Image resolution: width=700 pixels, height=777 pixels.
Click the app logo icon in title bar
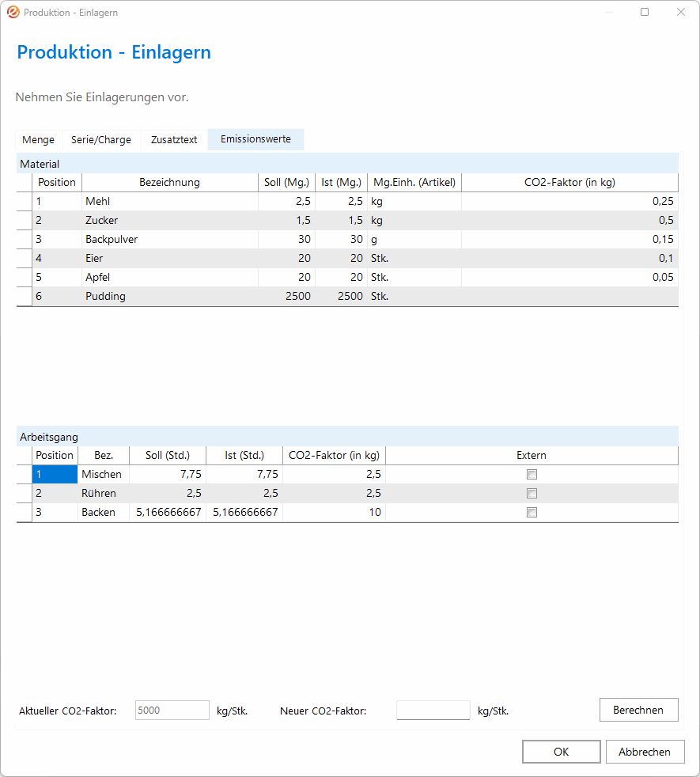(13, 13)
